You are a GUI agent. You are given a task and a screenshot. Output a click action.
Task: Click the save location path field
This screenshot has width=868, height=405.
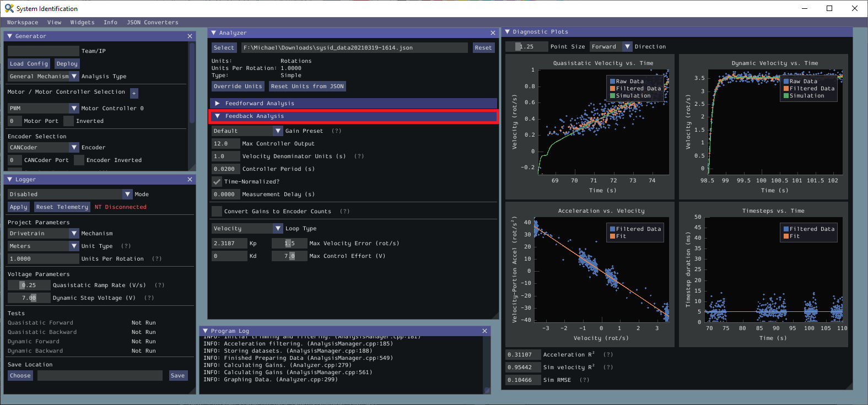100,376
